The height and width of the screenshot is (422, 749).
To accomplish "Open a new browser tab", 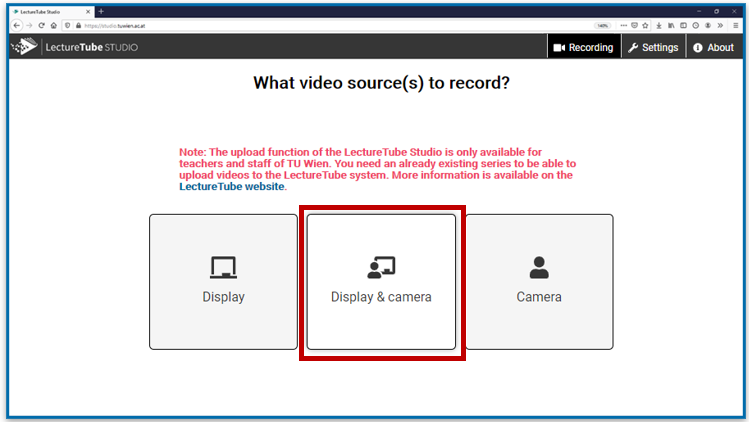I will pyautogui.click(x=101, y=11).
